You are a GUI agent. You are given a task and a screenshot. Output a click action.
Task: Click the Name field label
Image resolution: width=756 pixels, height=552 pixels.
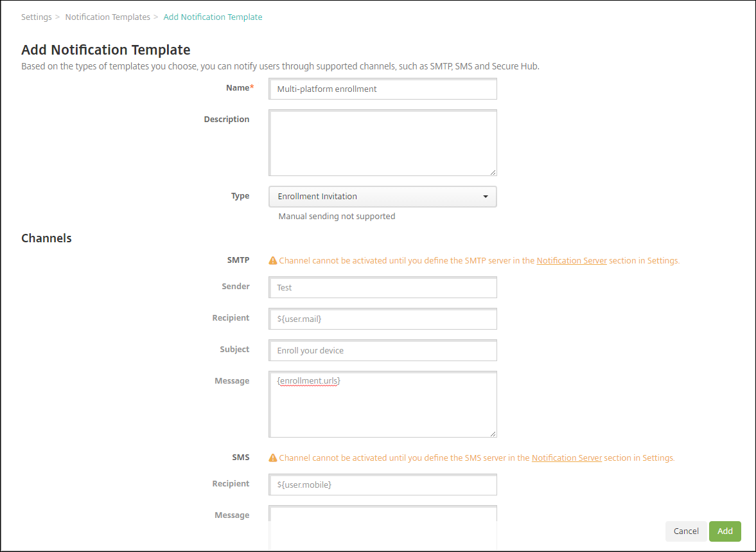click(x=240, y=88)
